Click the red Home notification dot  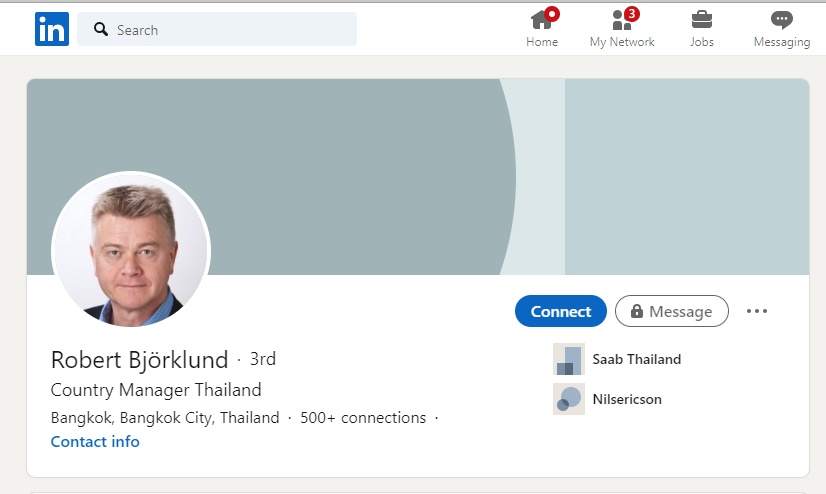552,14
